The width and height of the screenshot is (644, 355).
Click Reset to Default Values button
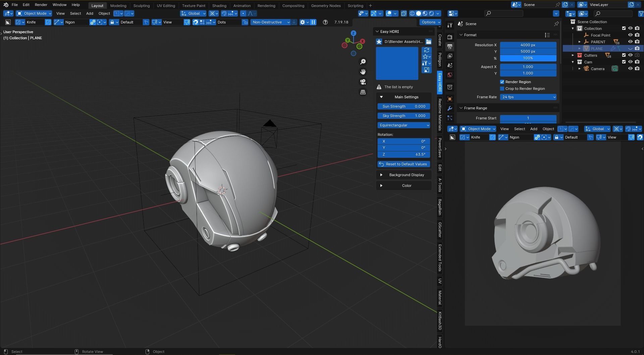[404, 164]
